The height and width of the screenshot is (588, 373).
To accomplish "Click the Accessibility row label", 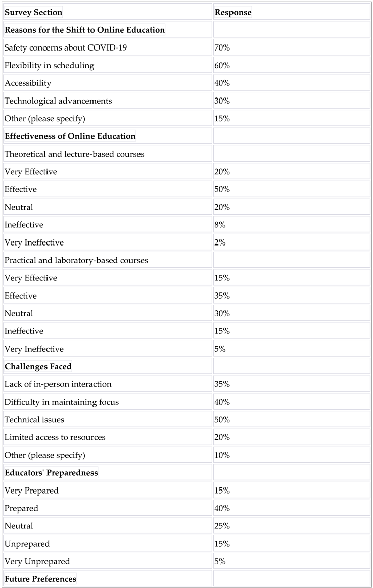I will [x=28, y=83].
